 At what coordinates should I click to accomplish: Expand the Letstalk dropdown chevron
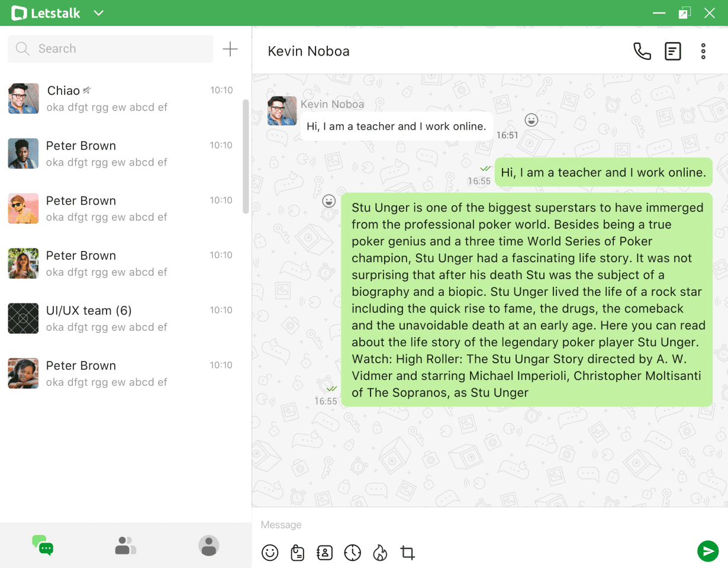coord(99,13)
